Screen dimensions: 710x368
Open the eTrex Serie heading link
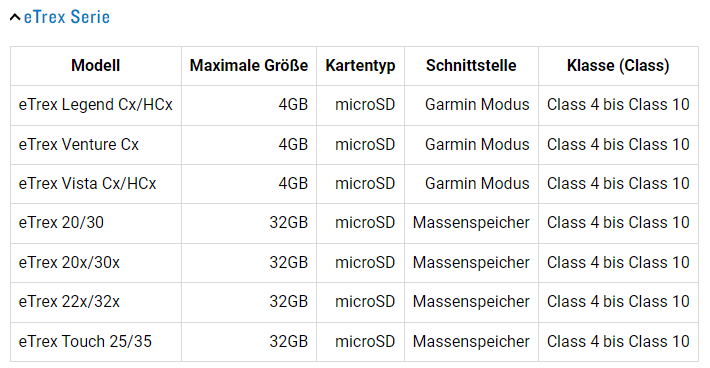point(67,17)
